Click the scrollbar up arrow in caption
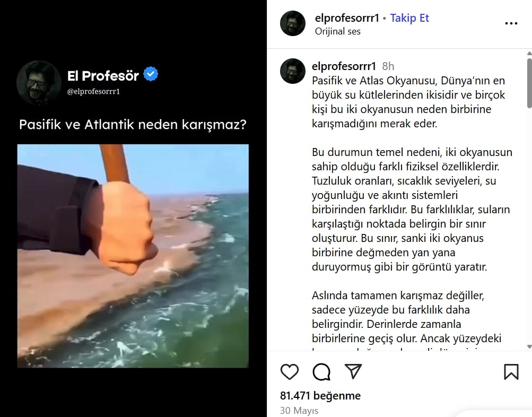 point(529,53)
